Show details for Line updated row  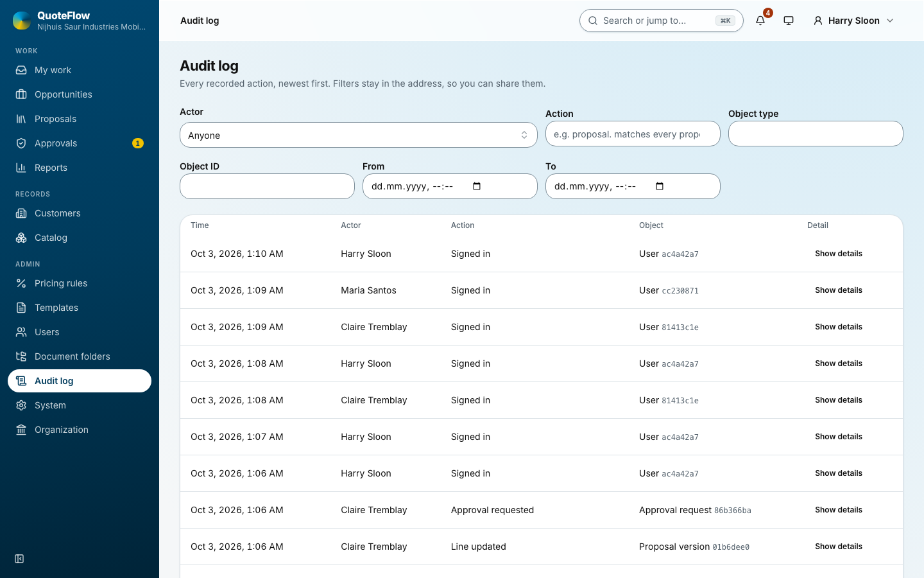coord(839,547)
